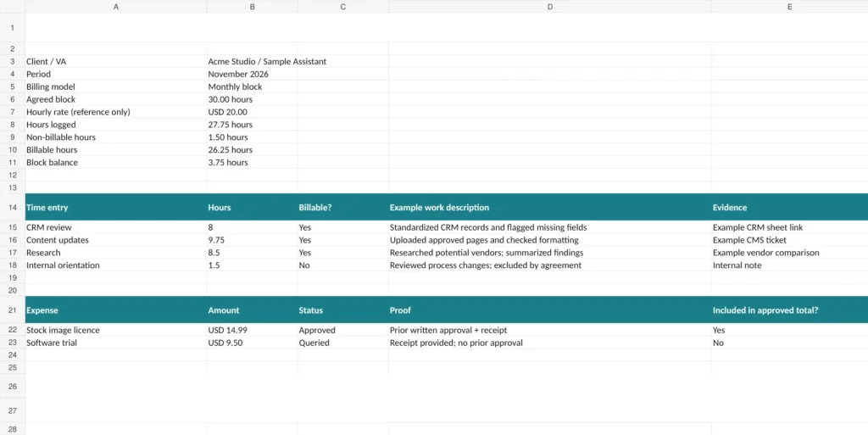This screenshot has width=868, height=435.
Task: Select column D header
Action: [549, 7]
